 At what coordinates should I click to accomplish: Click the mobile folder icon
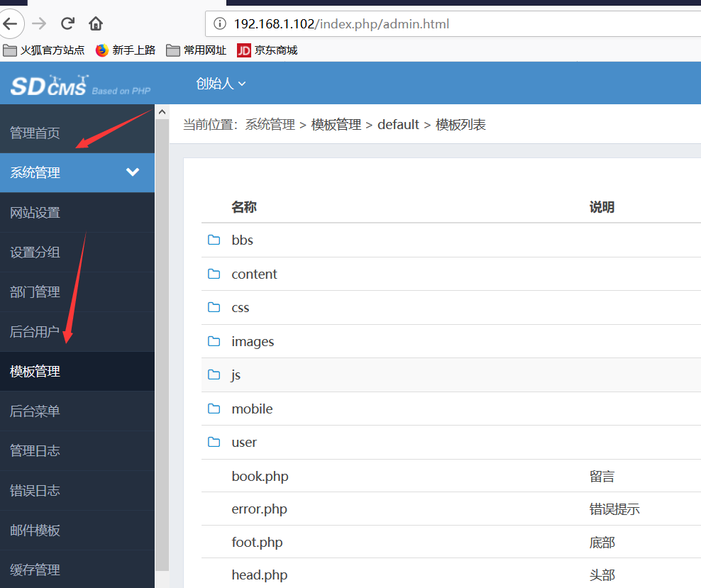click(x=214, y=409)
